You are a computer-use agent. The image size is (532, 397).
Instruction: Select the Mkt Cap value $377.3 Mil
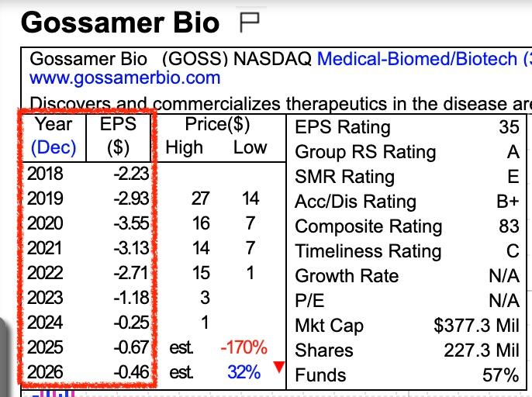pos(476,326)
